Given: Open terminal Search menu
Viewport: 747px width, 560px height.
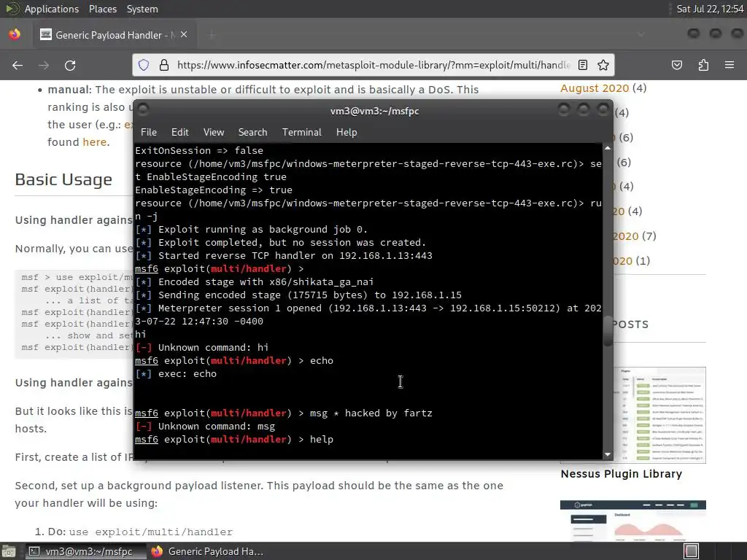Looking at the screenshot, I should (252, 133).
